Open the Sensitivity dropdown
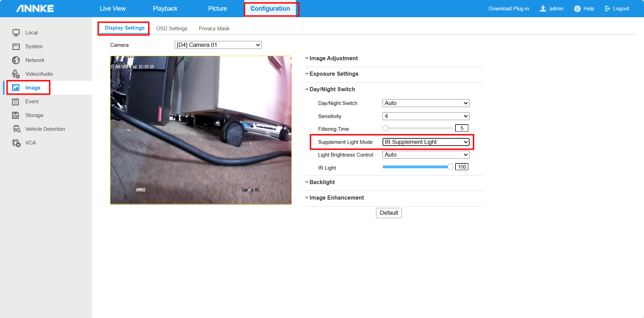The image size is (644, 318). click(x=426, y=116)
